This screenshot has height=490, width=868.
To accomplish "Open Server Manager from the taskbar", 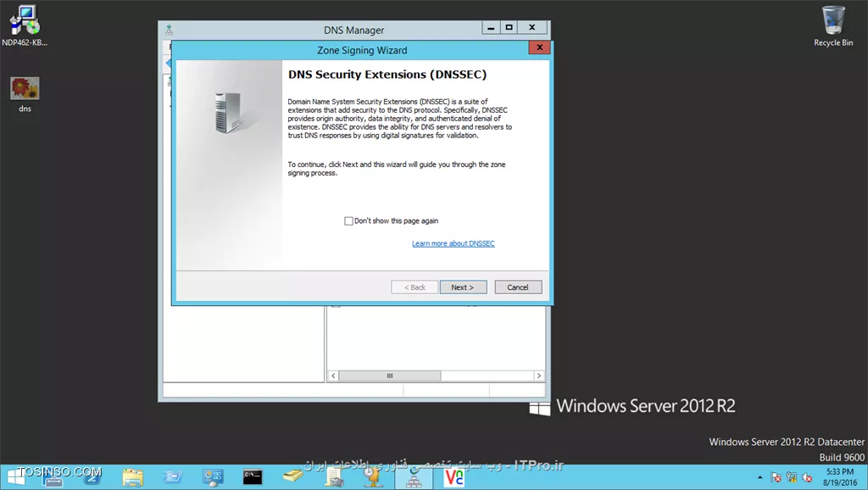I will coord(53,477).
